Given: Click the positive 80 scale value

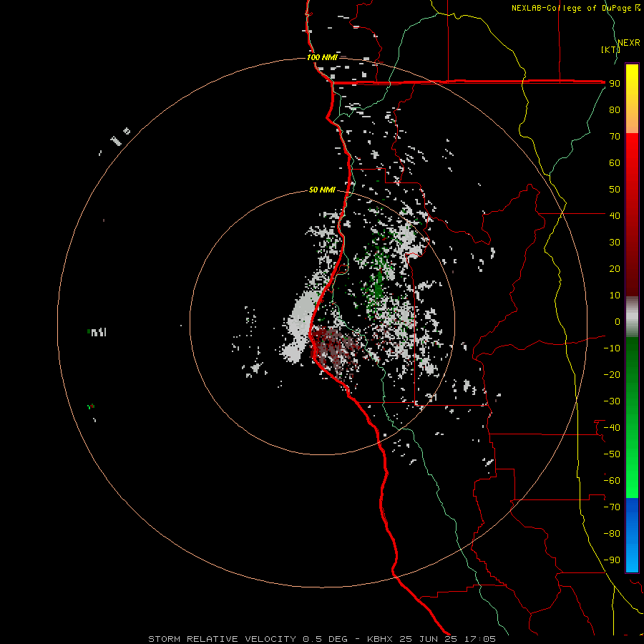Looking at the screenshot, I should (615, 110).
